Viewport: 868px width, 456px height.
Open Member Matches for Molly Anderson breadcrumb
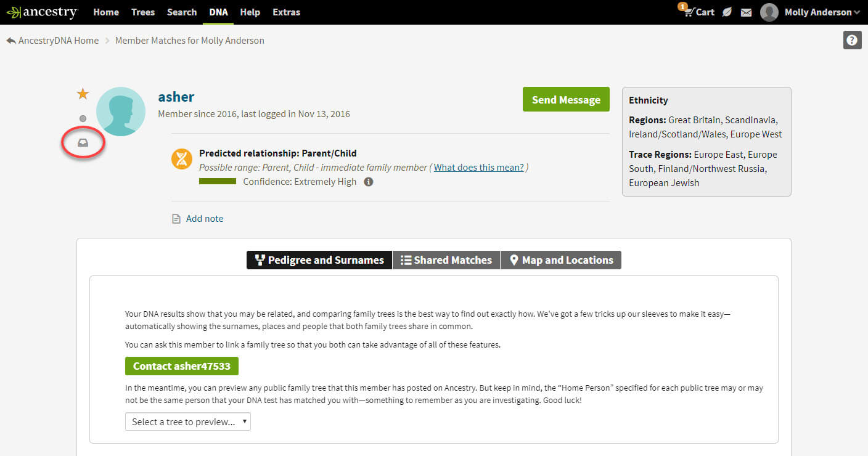tap(190, 41)
